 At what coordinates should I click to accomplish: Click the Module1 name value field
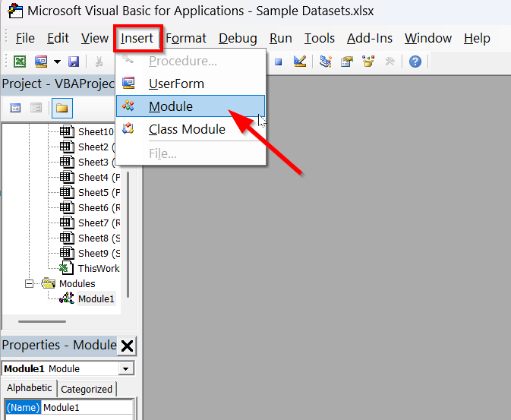87,407
